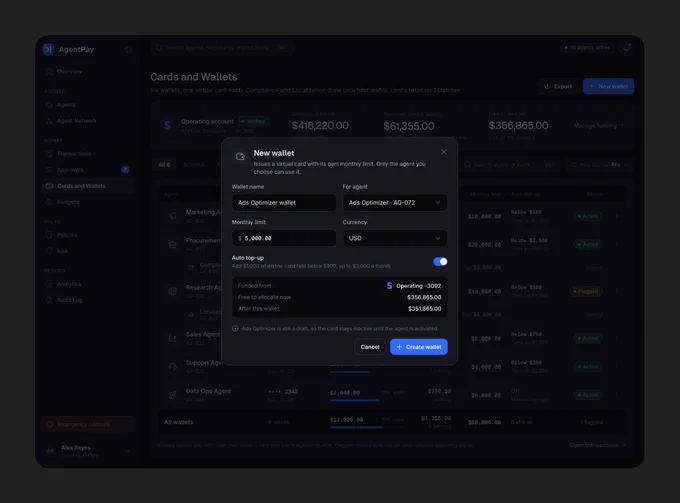Open Transactions in the sidebar
Viewport: 680px width, 503px height.
click(x=87, y=154)
